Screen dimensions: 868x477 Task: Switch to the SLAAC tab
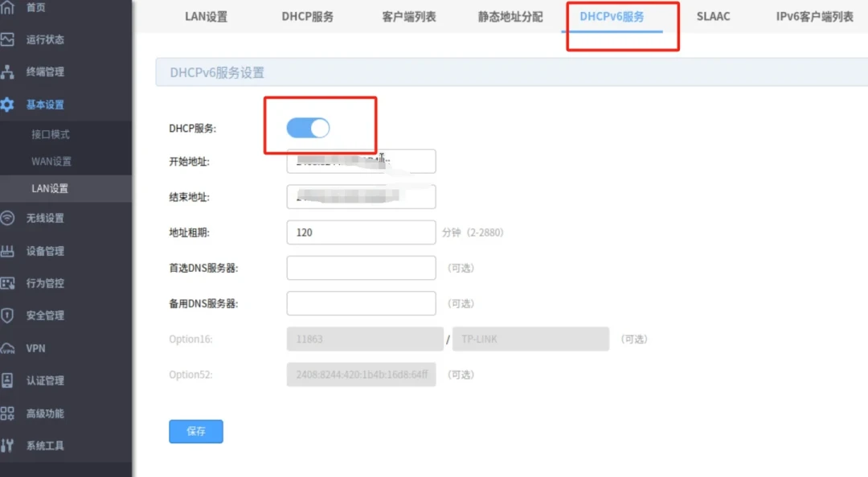[713, 17]
